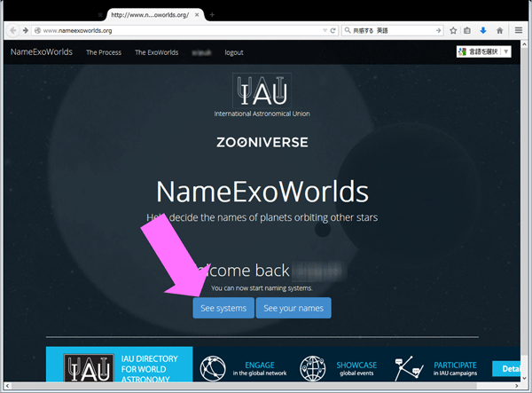Click the vertical scrollbar down arrow
The width and height of the screenshot is (532, 393).
tap(524, 379)
